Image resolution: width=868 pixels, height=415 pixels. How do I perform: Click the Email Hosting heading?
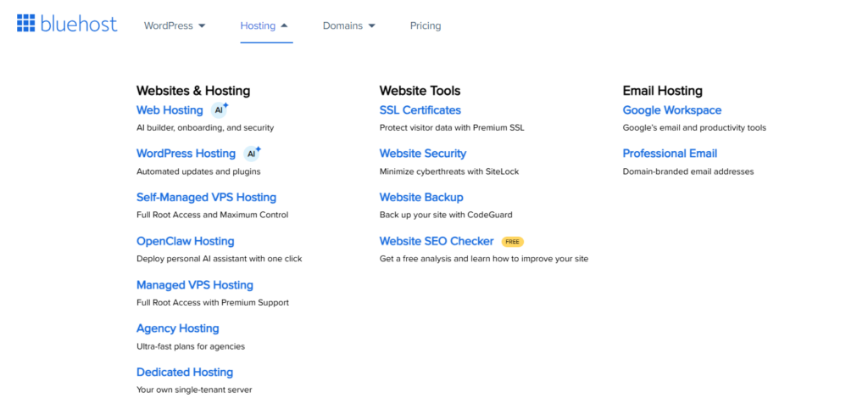(x=663, y=90)
